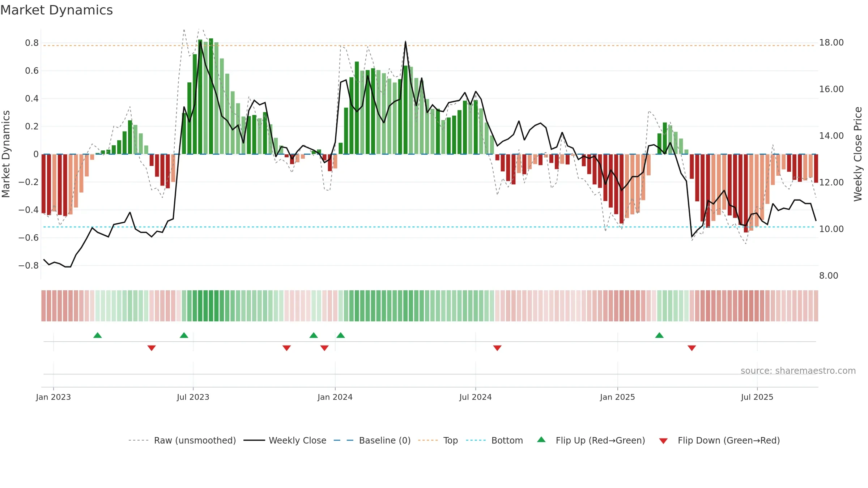The height and width of the screenshot is (488, 868).
Task: Click the green flip-up triangle right after Jan 2024
Action: (x=341, y=335)
